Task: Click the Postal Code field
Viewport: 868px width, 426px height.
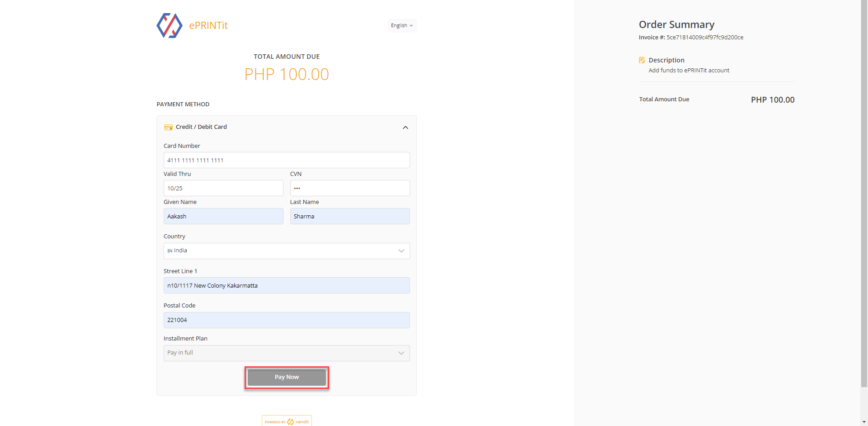Action: [x=286, y=320]
